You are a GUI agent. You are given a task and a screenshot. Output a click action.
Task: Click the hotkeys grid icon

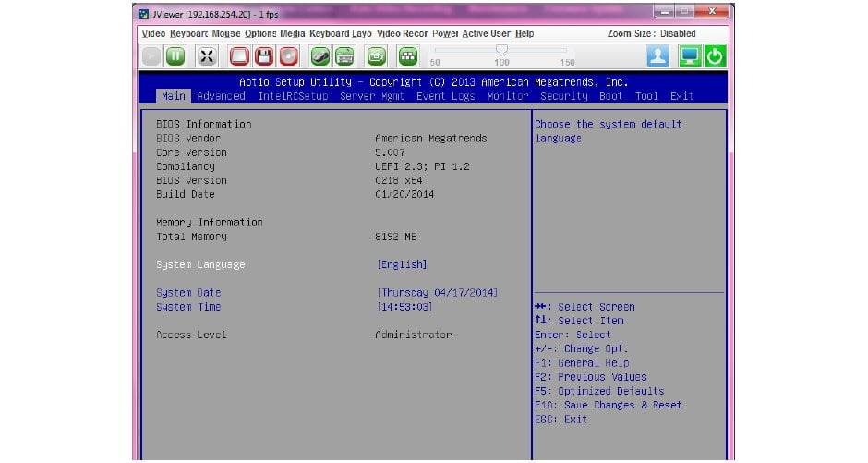click(x=408, y=56)
